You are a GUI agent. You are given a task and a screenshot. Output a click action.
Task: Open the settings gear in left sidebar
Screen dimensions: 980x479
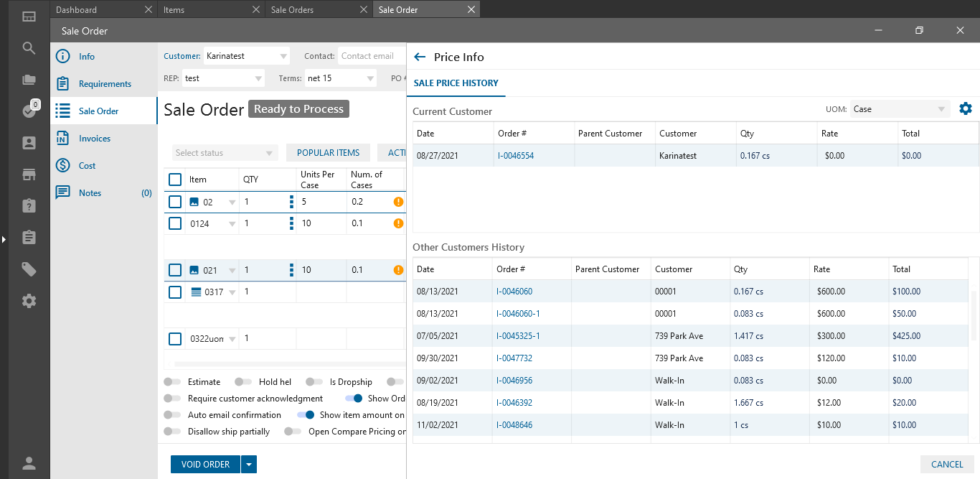click(29, 301)
